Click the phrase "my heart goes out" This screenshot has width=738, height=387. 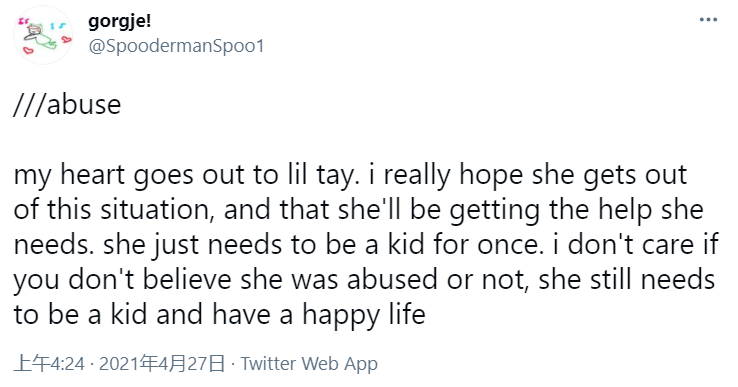click(x=131, y=175)
